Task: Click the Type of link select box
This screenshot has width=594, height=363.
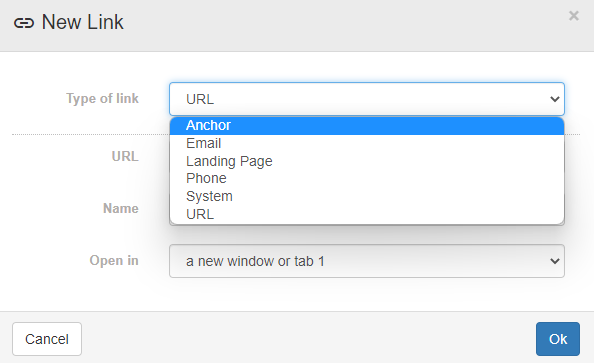Action: tap(367, 99)
